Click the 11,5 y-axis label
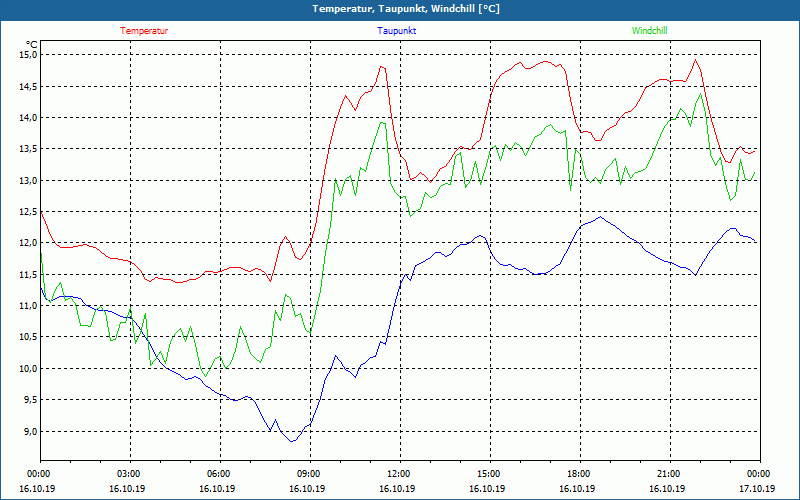The image size is (800, 500). click(29, 274)
